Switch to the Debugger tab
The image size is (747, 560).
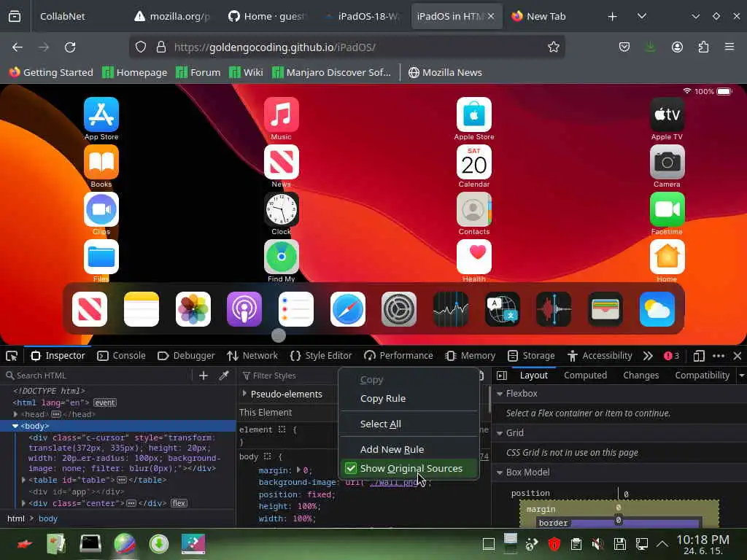click(x=186, y=356)
